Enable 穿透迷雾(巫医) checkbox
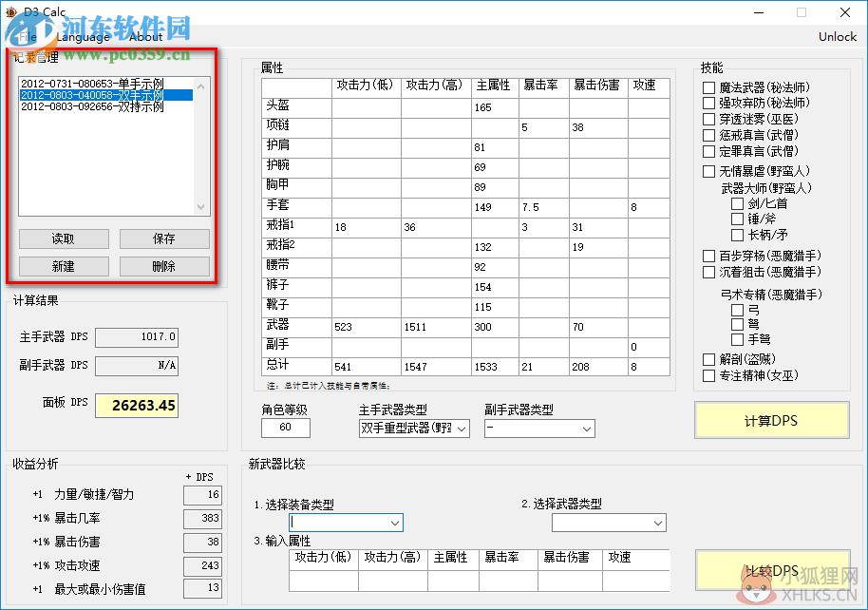 (x=708, y=119)
